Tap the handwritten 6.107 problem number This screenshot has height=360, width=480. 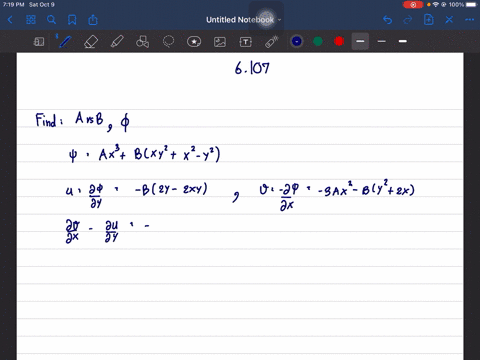tap(252, 68)
